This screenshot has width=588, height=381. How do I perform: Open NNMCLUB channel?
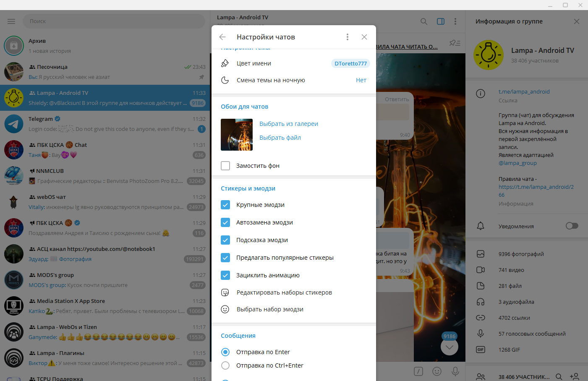[x=105, y=176]
